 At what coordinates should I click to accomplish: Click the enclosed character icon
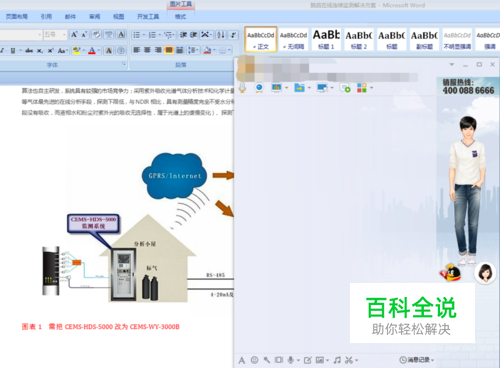tap(121, 51)
